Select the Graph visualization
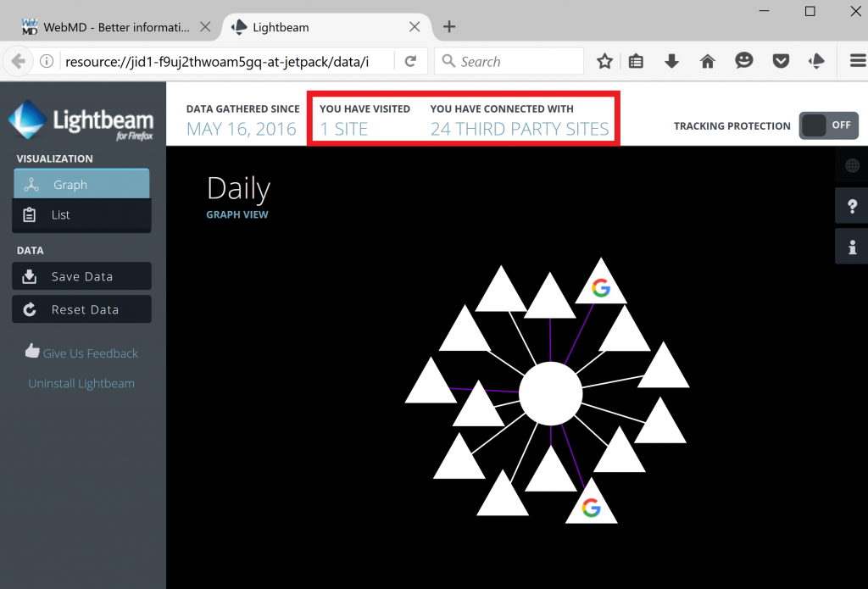The height and width of the screenshot is (589, 868). pyautogui.click(x=81, y=184)
